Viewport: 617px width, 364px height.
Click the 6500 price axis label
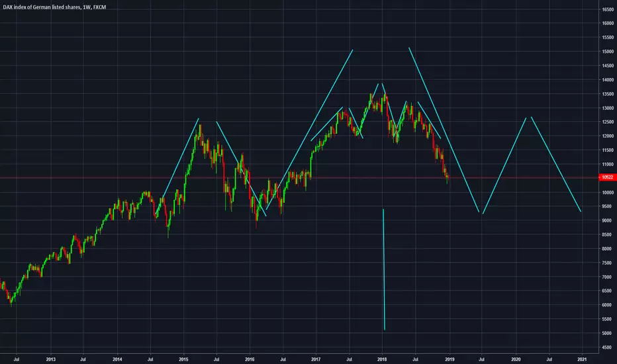pos(607,291)
